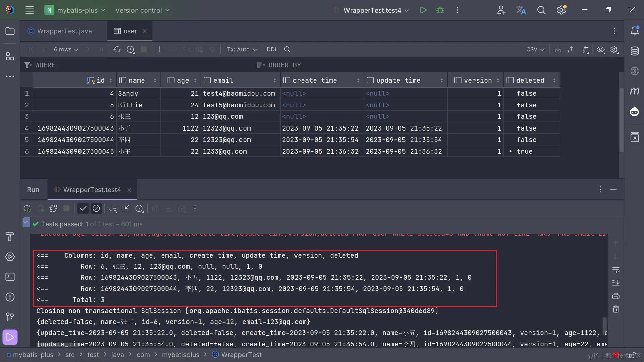Close the user table tab
Image resolution: width=644 pixels, height=362 pixels.
click(x=145, y=31)
